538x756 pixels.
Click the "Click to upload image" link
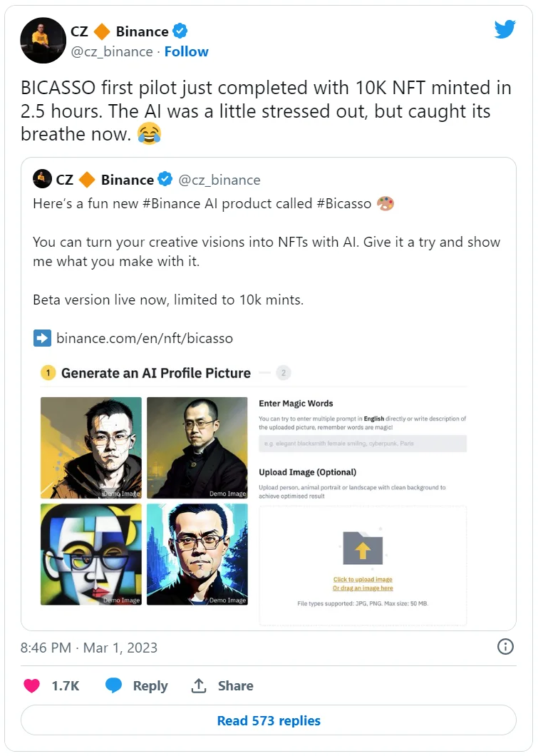363,580
